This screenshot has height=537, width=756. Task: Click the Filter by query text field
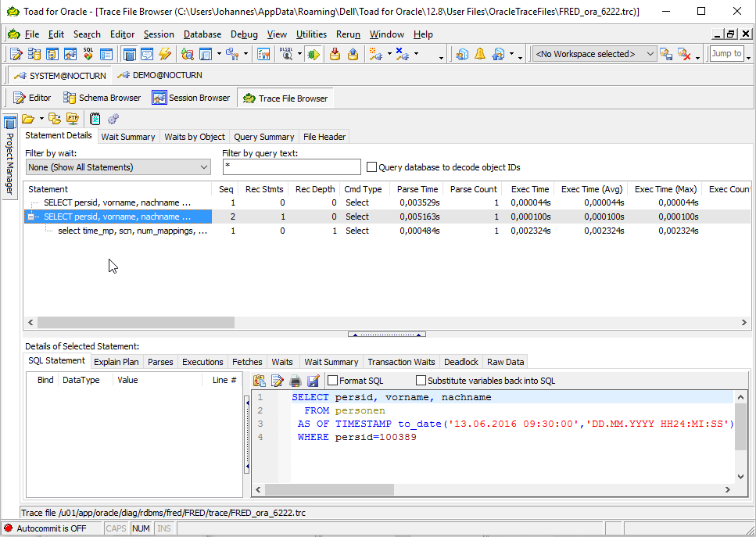coord(292,167)
